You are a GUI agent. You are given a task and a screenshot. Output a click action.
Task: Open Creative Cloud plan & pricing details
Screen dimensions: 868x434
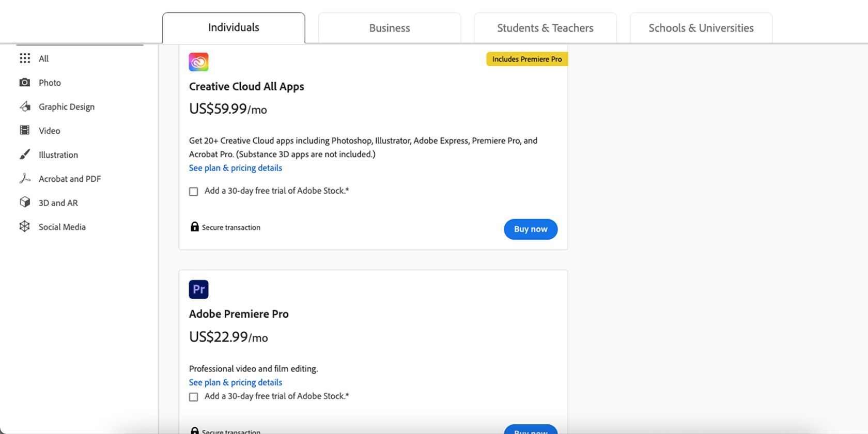pos(236,168)
